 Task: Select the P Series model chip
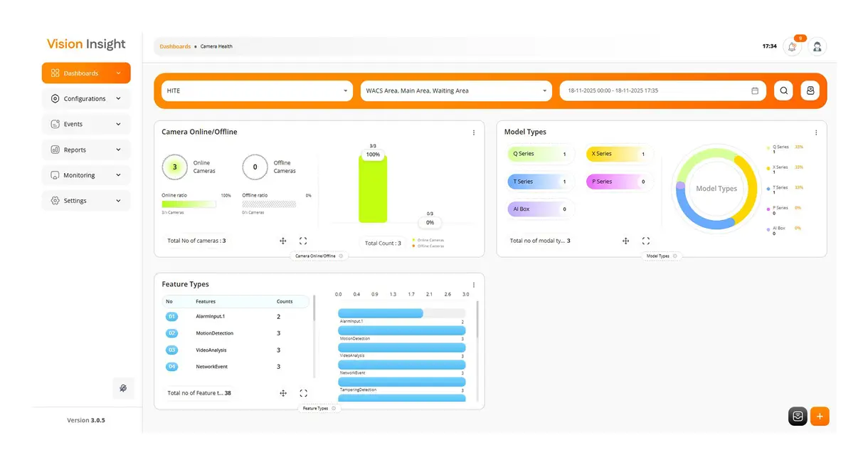[618, 182]
